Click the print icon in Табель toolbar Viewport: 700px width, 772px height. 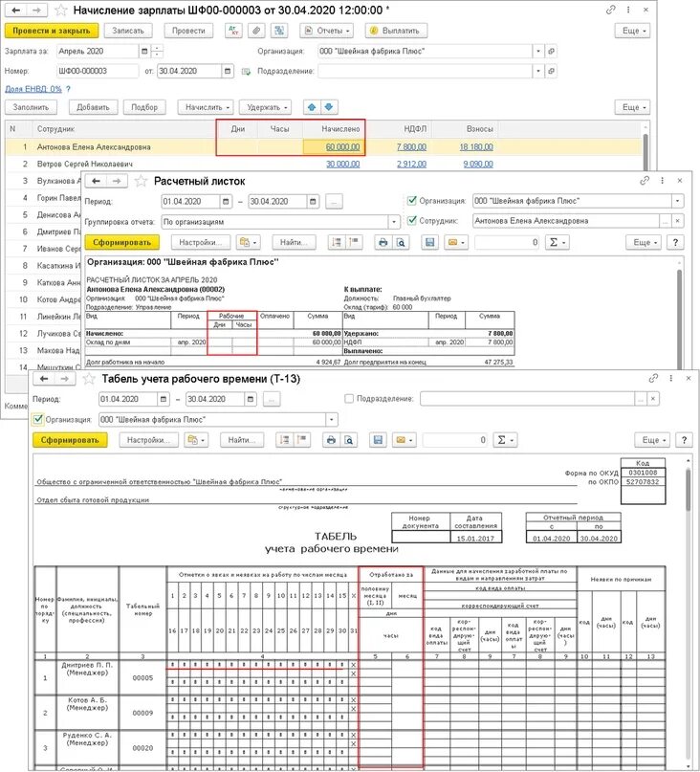331,440
